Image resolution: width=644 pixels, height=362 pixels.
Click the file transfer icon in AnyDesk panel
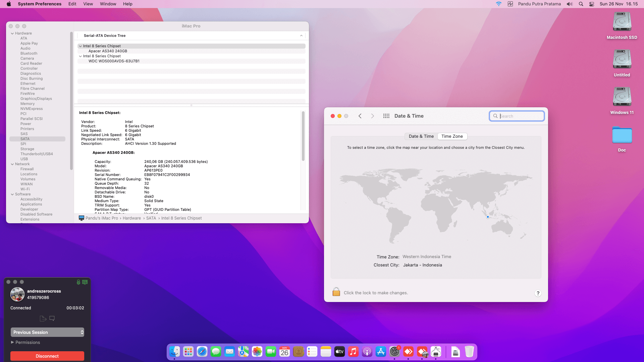43,318
